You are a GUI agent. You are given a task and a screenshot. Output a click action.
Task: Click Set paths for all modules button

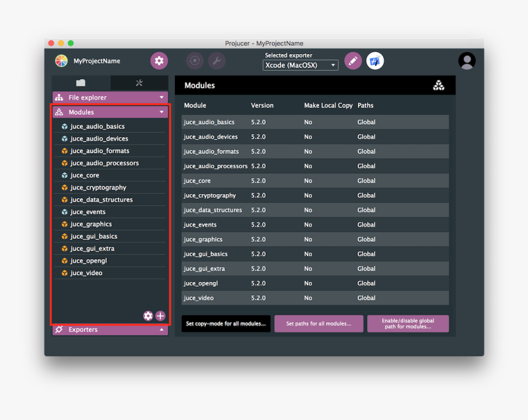[x=319, y=324]
